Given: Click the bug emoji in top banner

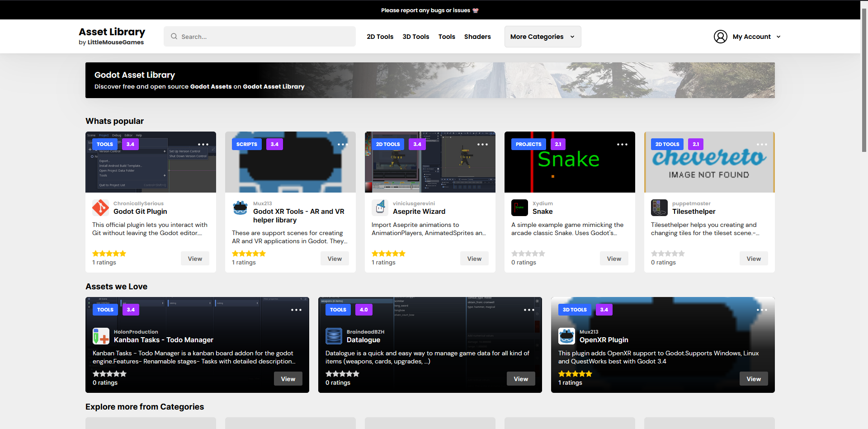Looking at the screenshot, I should click(475, 10).
